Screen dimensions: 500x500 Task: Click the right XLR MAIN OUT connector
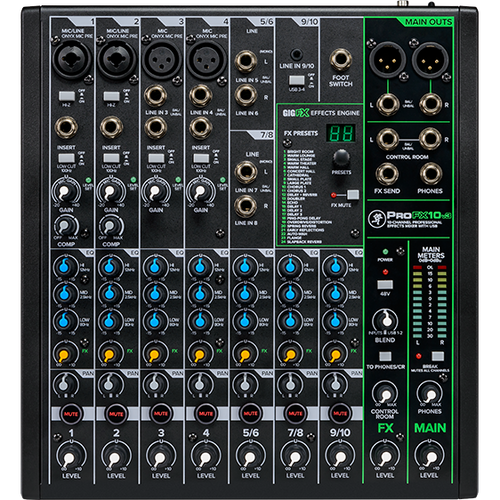430,60
